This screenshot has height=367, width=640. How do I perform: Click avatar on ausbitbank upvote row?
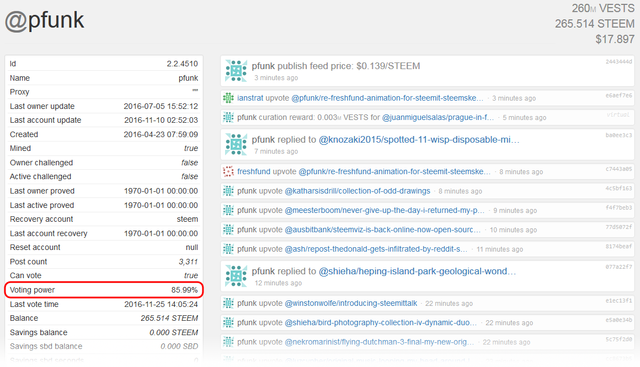228,230
